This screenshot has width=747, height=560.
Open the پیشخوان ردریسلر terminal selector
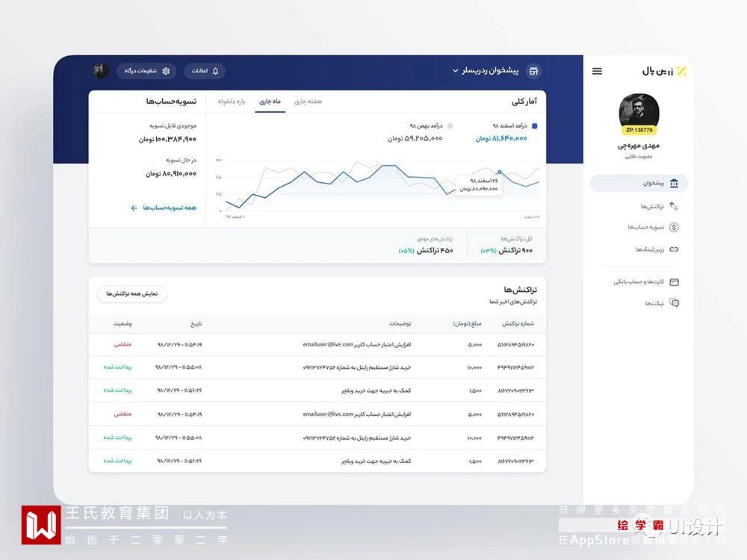486,70
